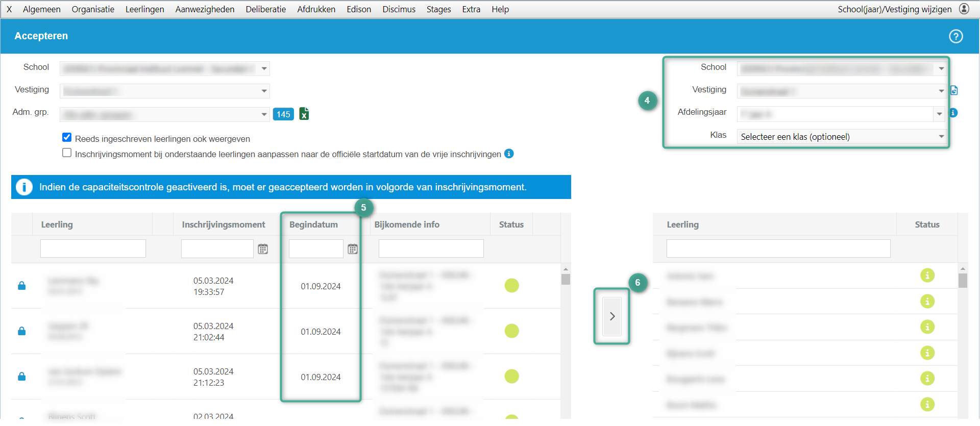Viewport: 980px width, 426px height.
Task: Open the Adm. grp. dropdown
Action: tap(164, 114)
